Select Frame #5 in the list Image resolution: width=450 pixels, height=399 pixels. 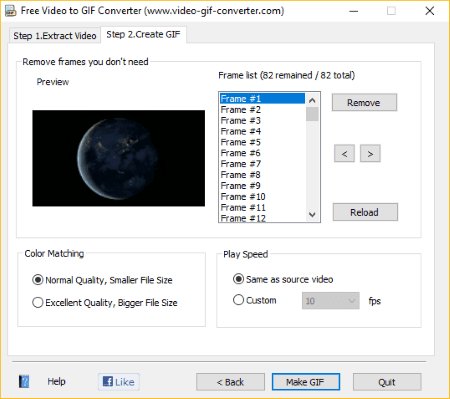click(x=262, y=142)
